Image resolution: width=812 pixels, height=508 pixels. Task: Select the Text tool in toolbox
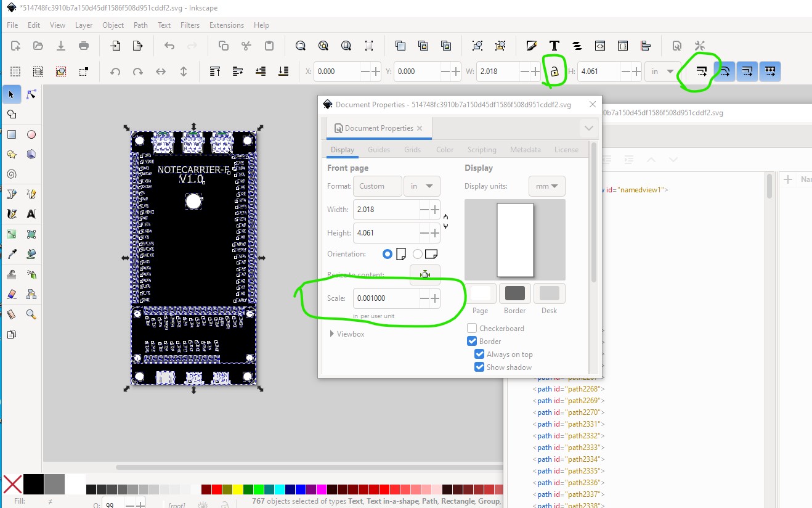31,214
